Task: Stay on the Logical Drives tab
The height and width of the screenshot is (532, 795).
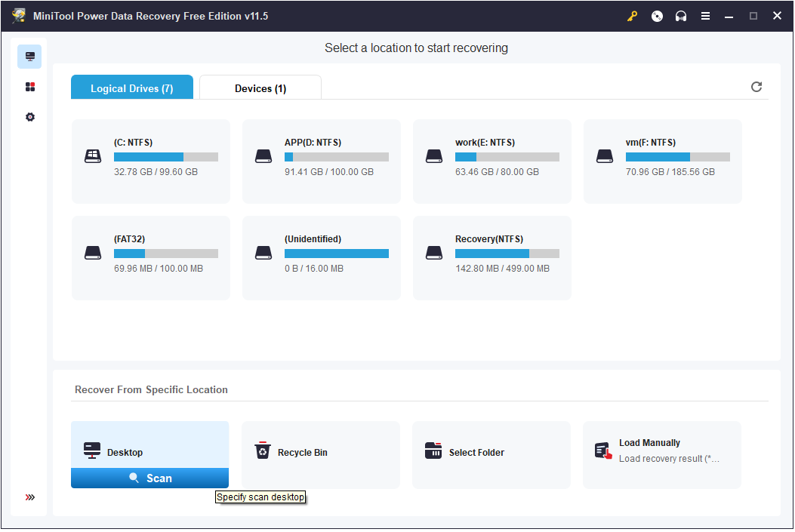Action: pos(131,88)
